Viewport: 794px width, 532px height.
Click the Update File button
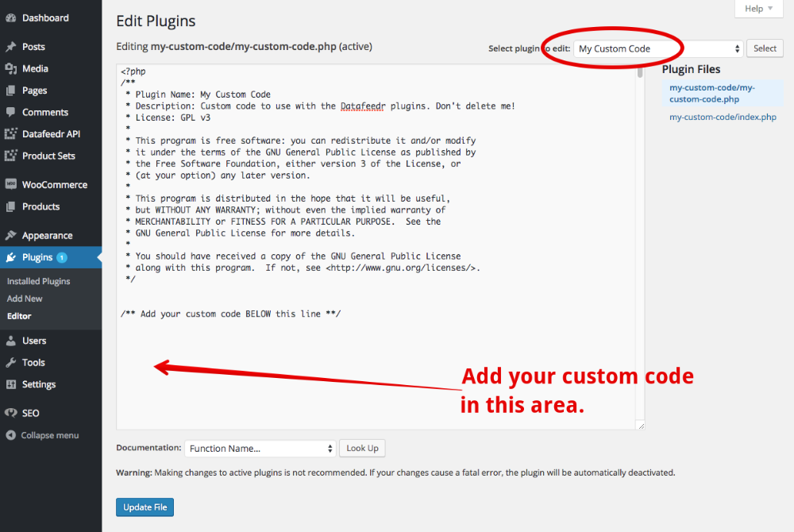(145, 507)
